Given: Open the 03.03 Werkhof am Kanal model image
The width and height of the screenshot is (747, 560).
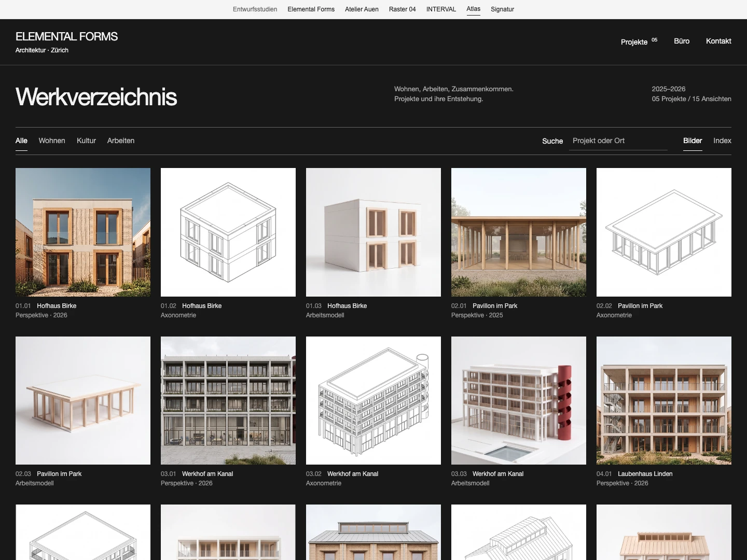Looking at the screenshot, I should 519,400.
